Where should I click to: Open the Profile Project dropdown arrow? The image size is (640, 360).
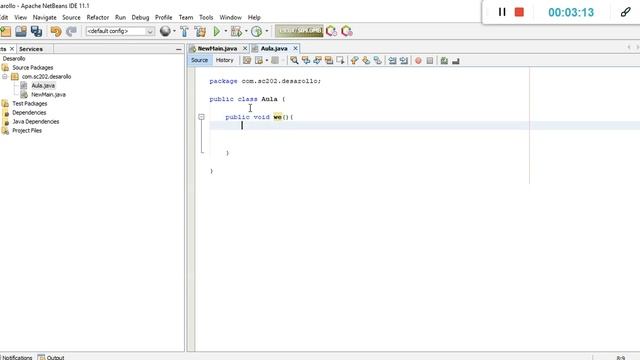pos(267,31)
